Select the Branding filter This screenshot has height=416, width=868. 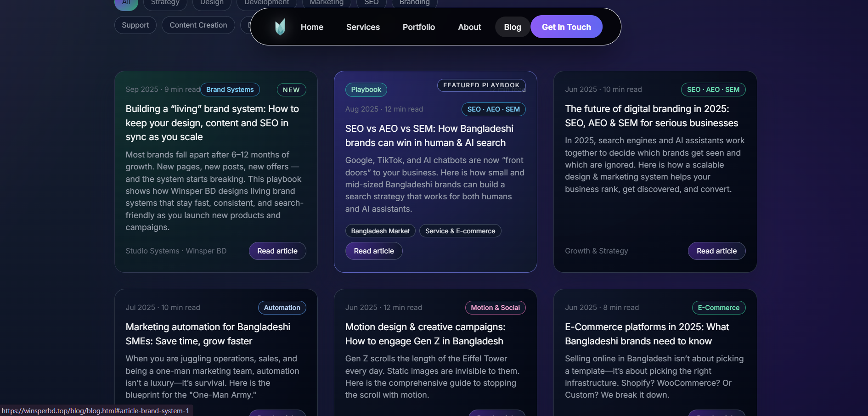tap(413, 2)
